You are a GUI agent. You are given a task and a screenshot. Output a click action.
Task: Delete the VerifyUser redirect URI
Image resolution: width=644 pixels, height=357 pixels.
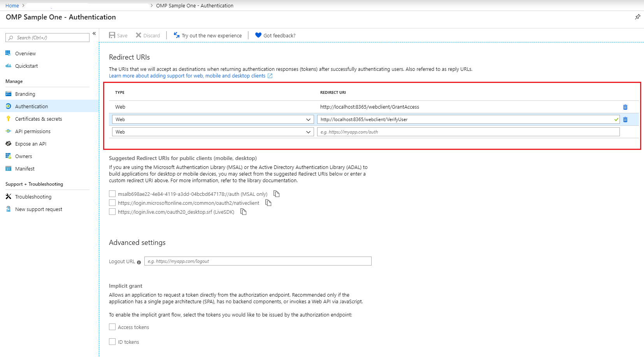click(x=625, y=120)
